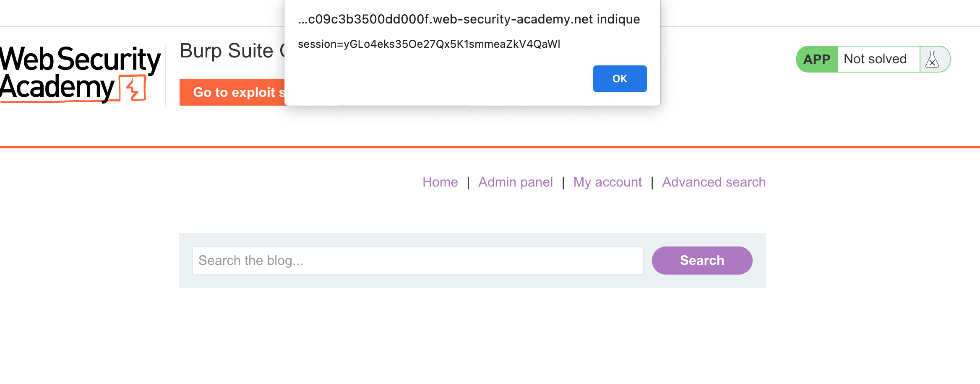Viewport: 980px width, 384px height.
Task: Click inside the blog search field
Action: 417,260
